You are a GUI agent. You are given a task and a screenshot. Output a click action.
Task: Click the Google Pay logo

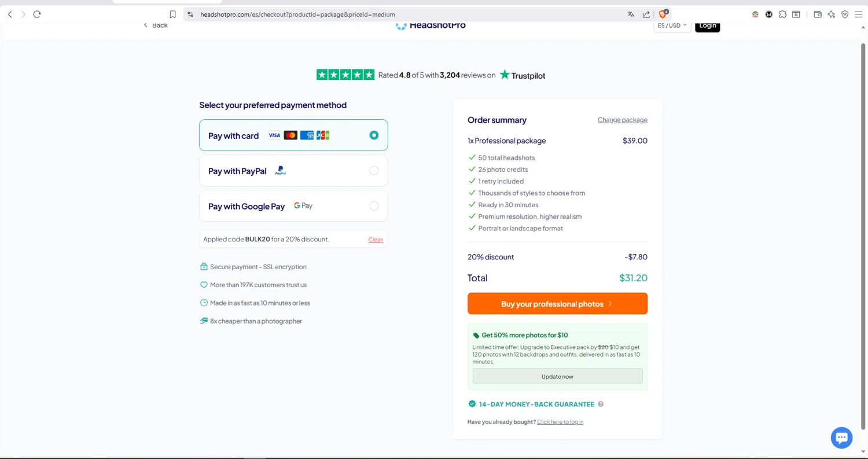303,205
